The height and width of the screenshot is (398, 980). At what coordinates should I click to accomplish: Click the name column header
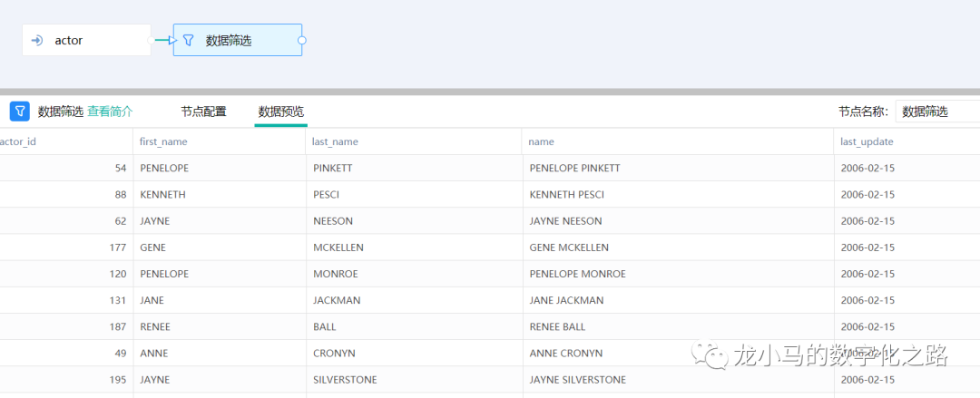(x=541, y=141)
